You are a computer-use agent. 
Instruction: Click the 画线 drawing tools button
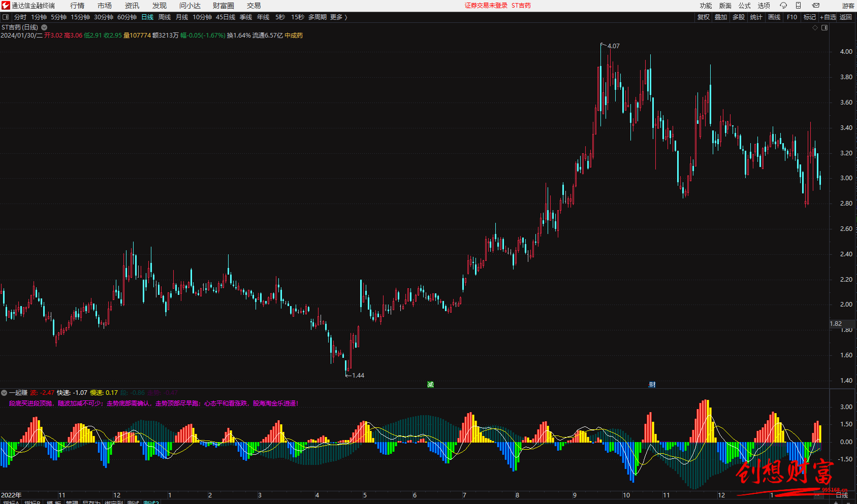tap(774, 17)
